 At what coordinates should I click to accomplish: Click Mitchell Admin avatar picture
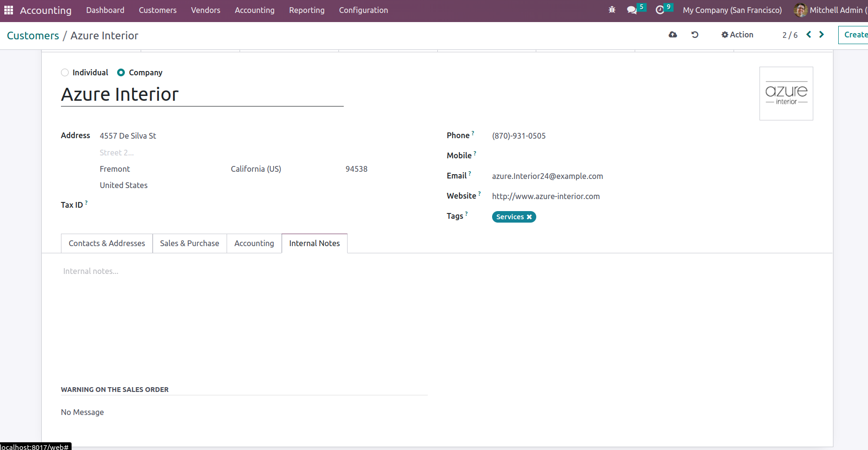(800, 10)
